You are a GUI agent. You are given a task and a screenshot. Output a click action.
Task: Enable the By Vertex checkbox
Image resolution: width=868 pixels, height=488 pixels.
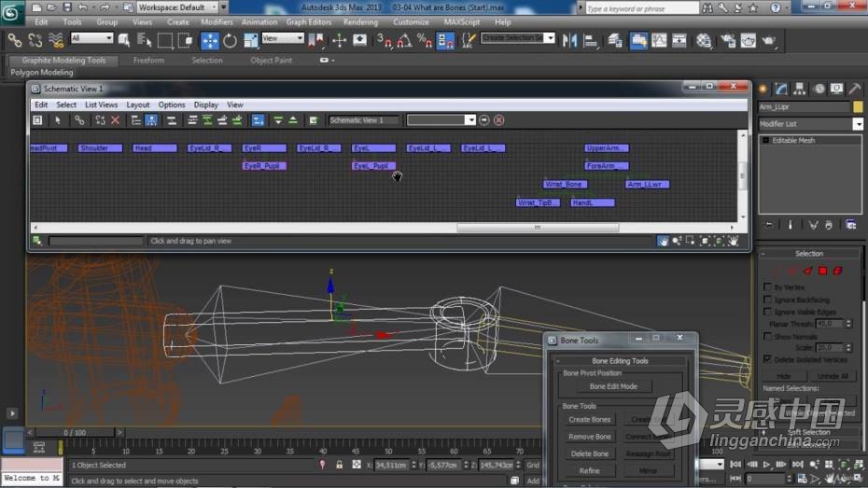(x=767, y=286)
